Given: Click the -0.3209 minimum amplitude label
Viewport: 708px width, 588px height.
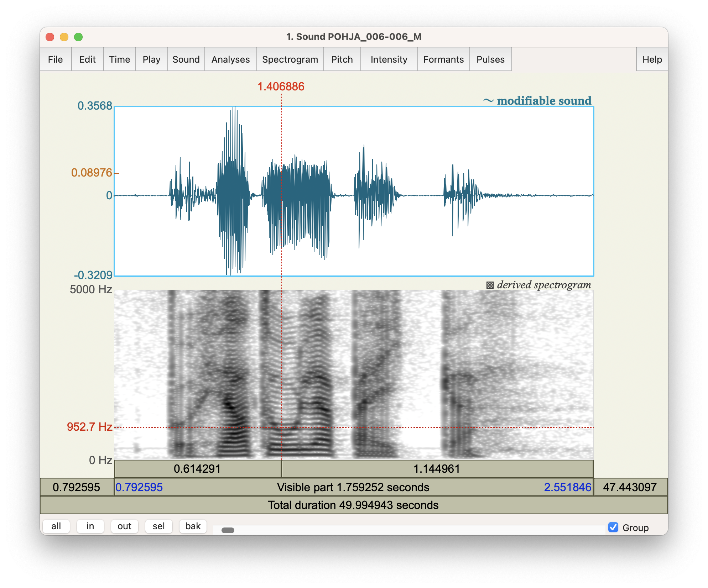Looking at the screenshot, I should pyautogui.click(x=93, y=275).
